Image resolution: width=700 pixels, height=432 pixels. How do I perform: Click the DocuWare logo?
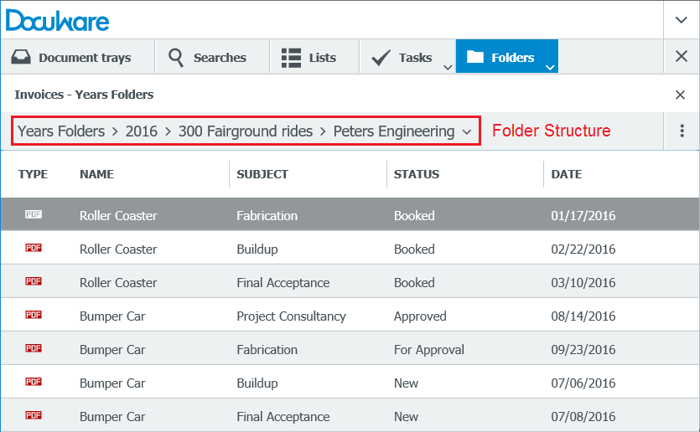(x=62, y=21)
